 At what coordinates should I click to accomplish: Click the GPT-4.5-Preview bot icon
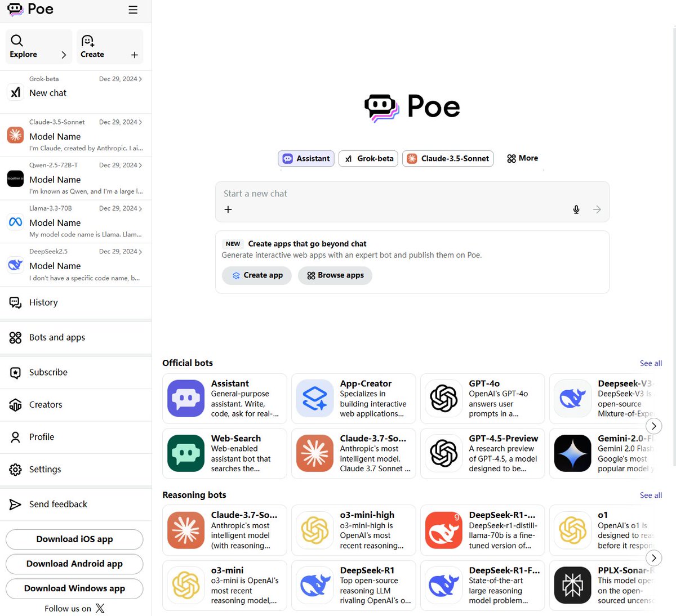[444, 453]
